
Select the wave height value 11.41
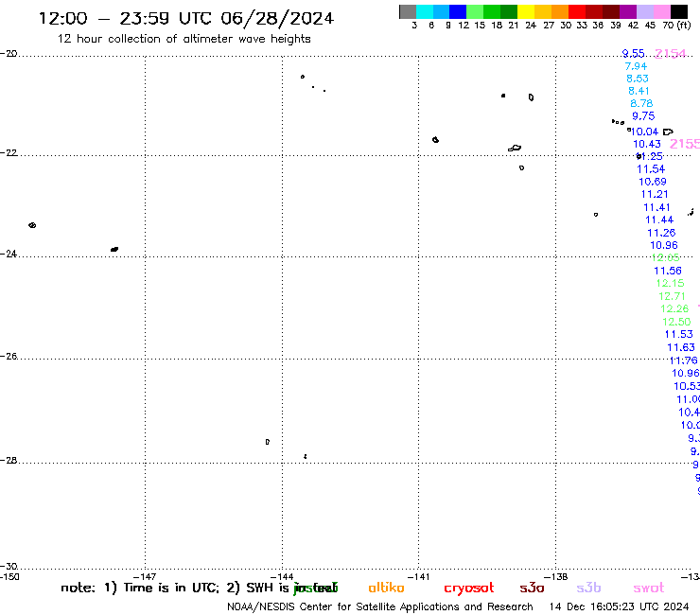pyautogui.click(x=656, y=207)
